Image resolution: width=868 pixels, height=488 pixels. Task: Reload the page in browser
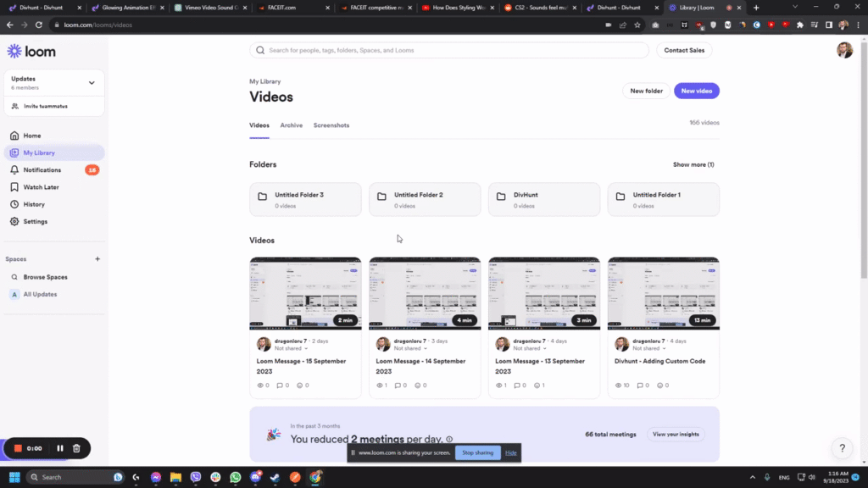coord(39,25)
